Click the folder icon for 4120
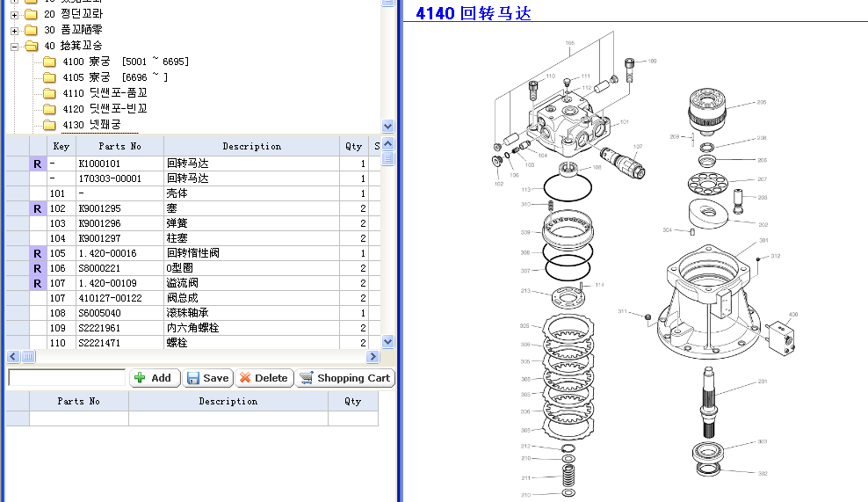This screenshot has height=502, width=868. click(x=49, y=109)
